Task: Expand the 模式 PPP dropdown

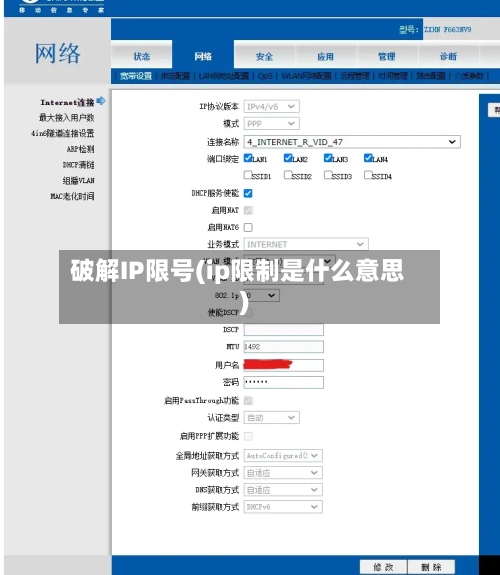Action: (271, 124)
